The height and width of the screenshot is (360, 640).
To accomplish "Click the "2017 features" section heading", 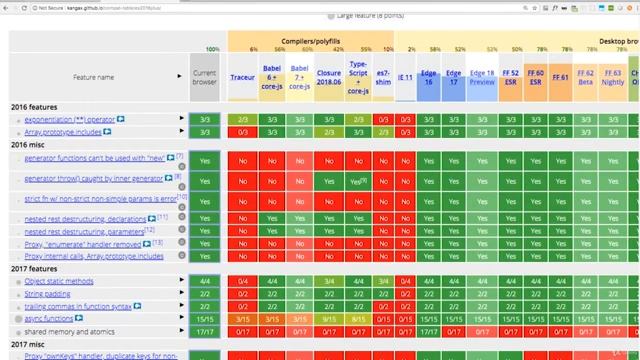I will click(x=34, y=269).
